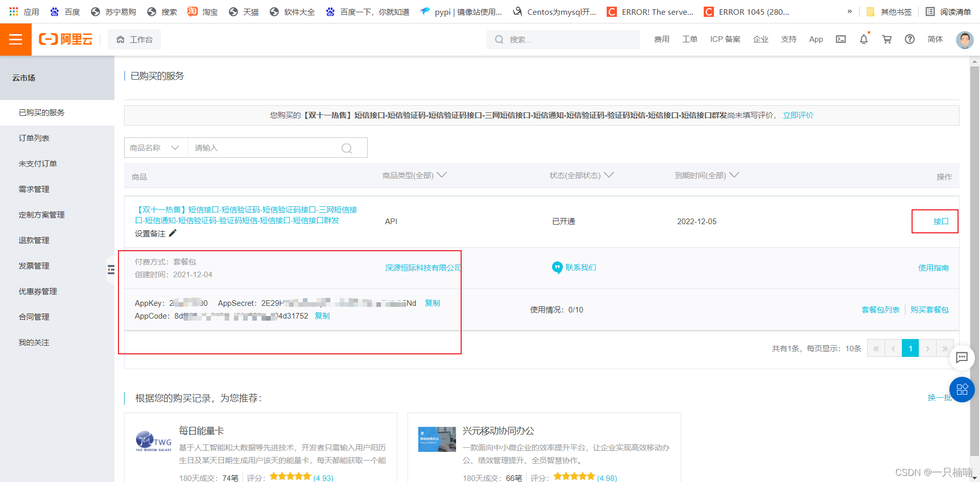
Task: Select 退款管理 in sidebar
Action: coord(57,240)
